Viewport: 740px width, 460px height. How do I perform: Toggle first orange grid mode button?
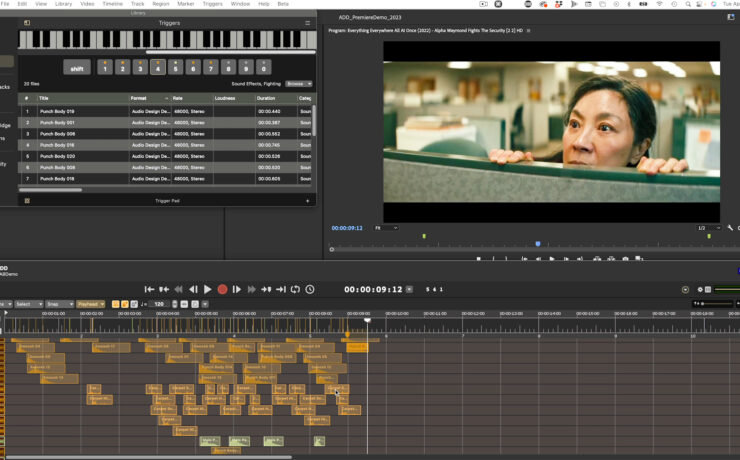[116, 304]
